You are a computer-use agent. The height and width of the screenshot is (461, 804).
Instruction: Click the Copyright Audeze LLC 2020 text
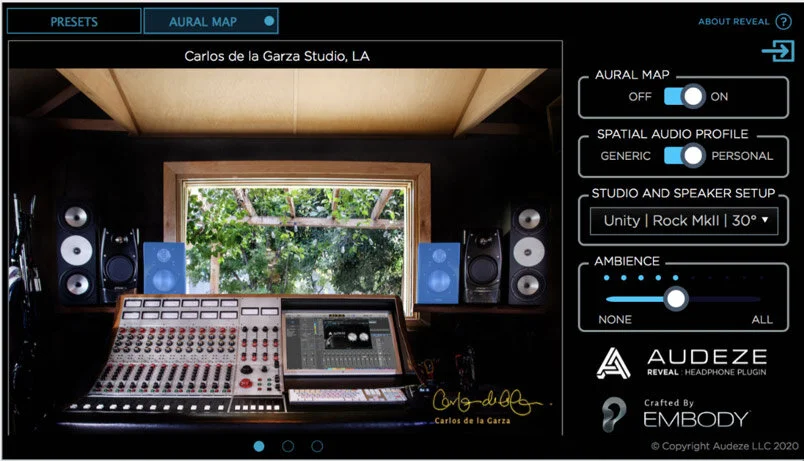[725, 446]
